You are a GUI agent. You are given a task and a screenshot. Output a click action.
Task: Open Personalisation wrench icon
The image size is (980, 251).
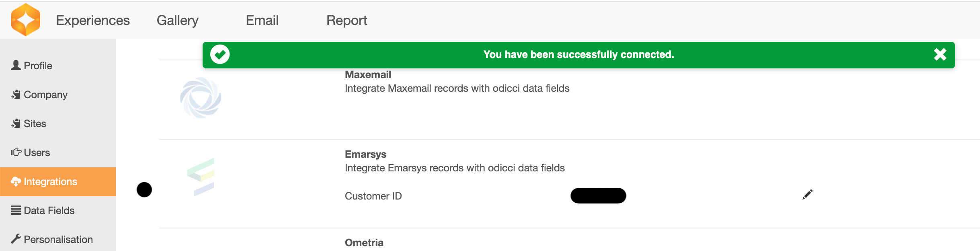point(16,239)
